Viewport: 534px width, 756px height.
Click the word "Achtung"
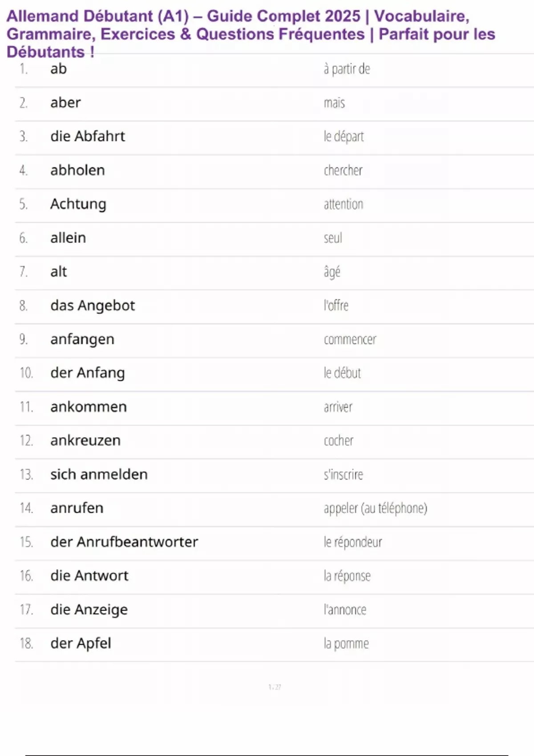(x=78, y=204)
